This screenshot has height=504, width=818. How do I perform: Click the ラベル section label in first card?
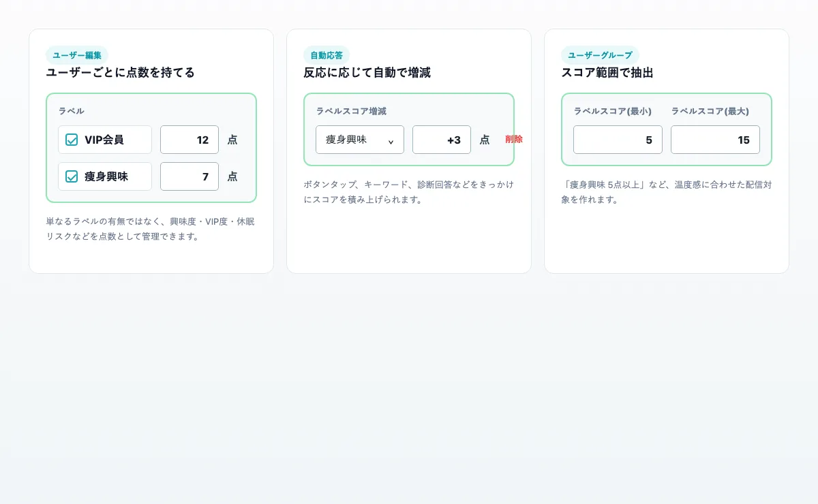72,111
